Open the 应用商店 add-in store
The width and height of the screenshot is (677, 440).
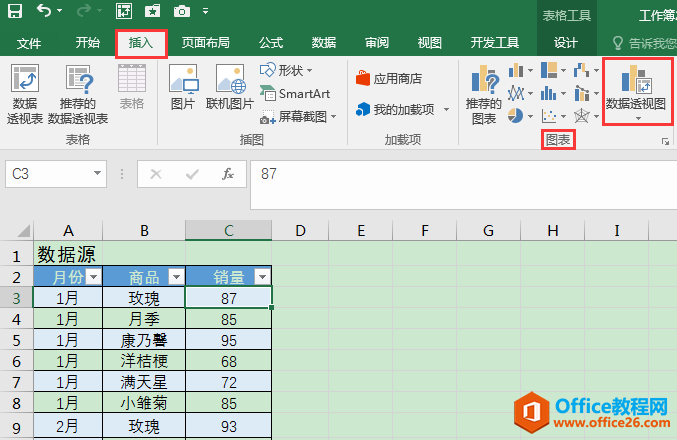pyautogui.click(x=389, y=79)
